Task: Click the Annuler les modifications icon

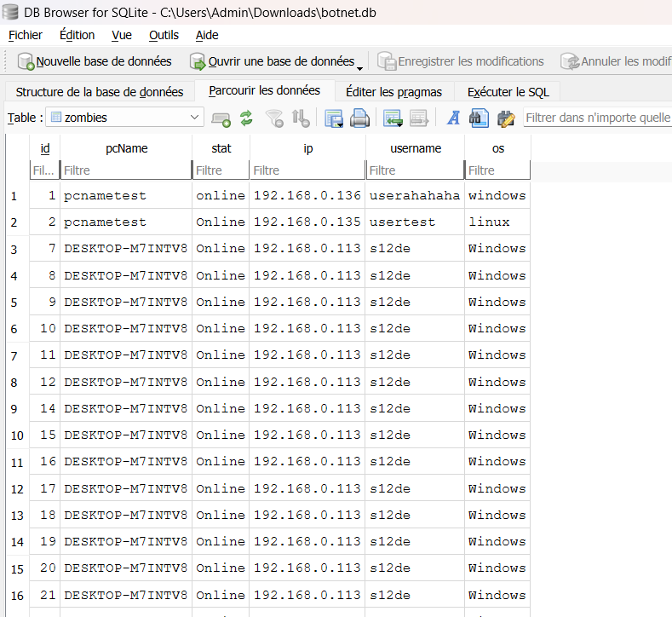Action: [570, 61]
